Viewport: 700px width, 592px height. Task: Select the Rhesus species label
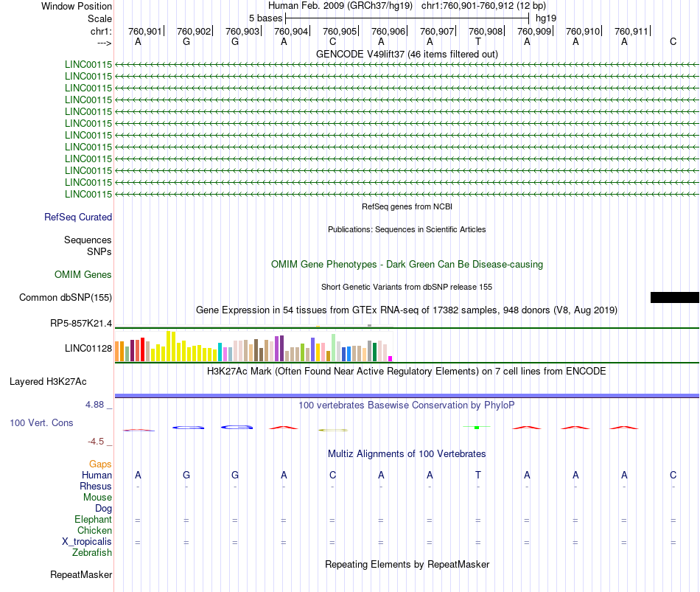click(96, 486)
